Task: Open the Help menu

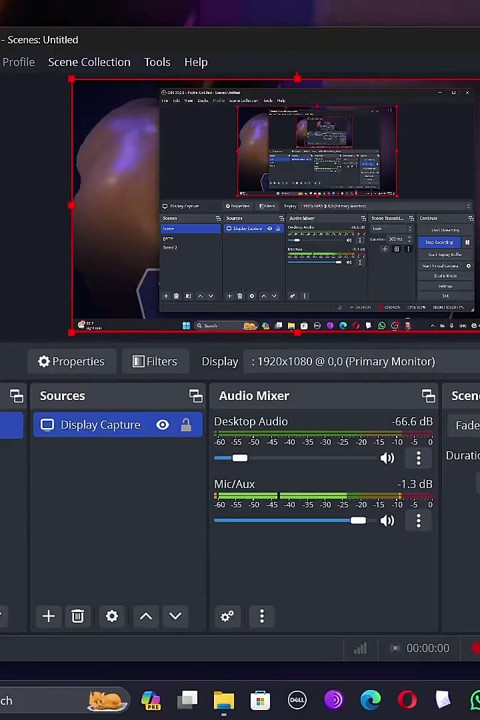Action: pos(196,62)
